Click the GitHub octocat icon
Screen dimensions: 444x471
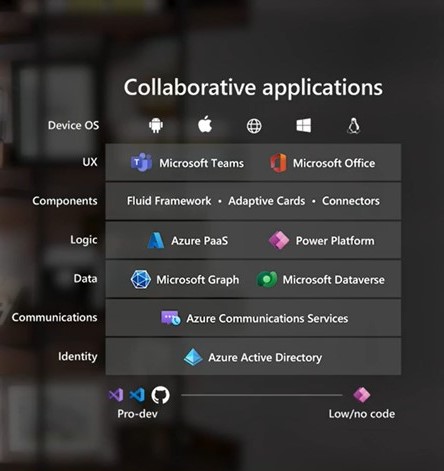point(160,395)
